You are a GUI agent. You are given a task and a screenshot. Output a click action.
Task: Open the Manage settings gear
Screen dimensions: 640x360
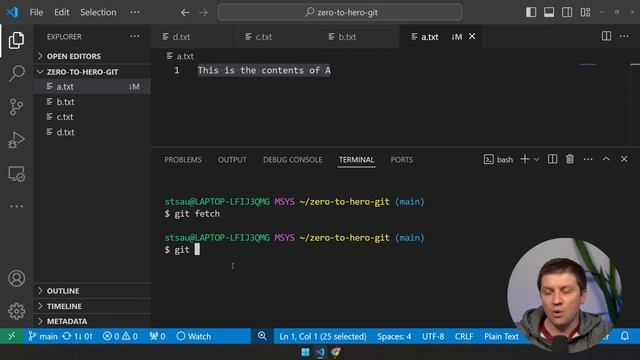(x=16, y=311)
